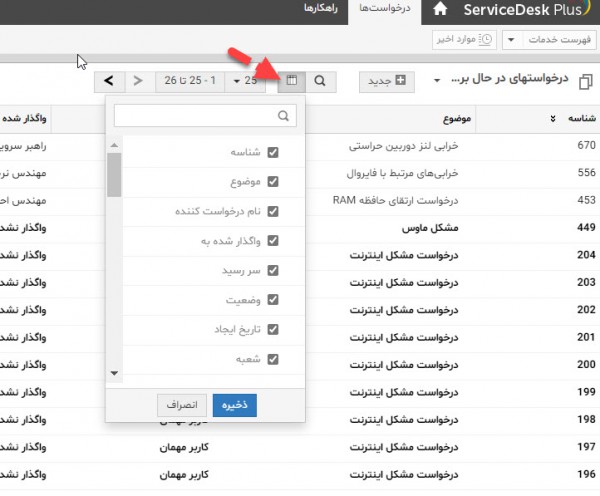Click request ID 203
Image resolution: width=600 pixels, height=496 pixels.
587,282
